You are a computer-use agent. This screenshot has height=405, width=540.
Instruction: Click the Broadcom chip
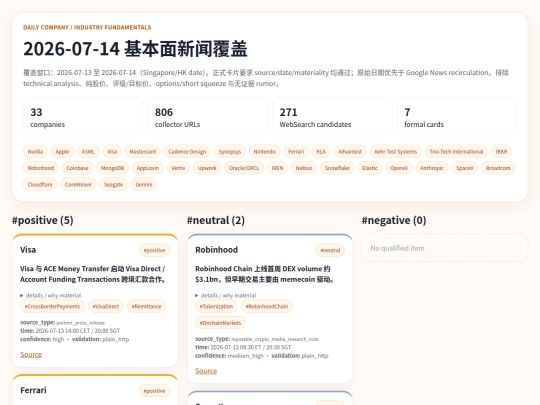[498, 168]
